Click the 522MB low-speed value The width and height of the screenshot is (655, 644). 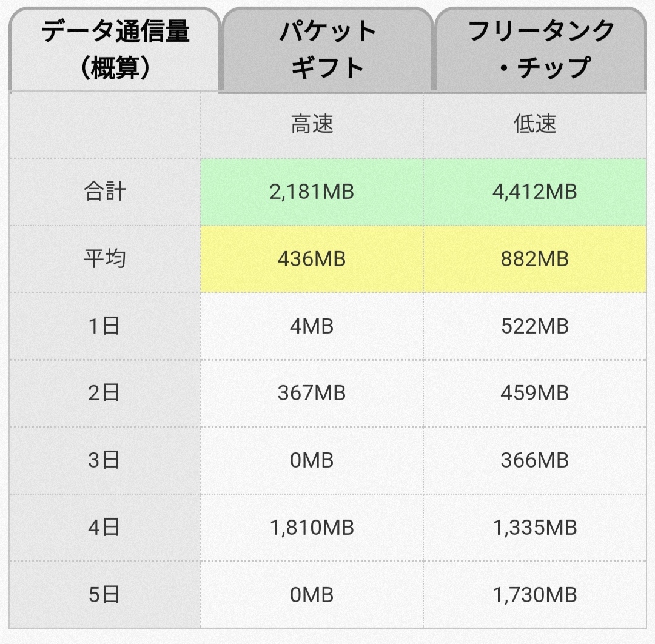point(535,326)
